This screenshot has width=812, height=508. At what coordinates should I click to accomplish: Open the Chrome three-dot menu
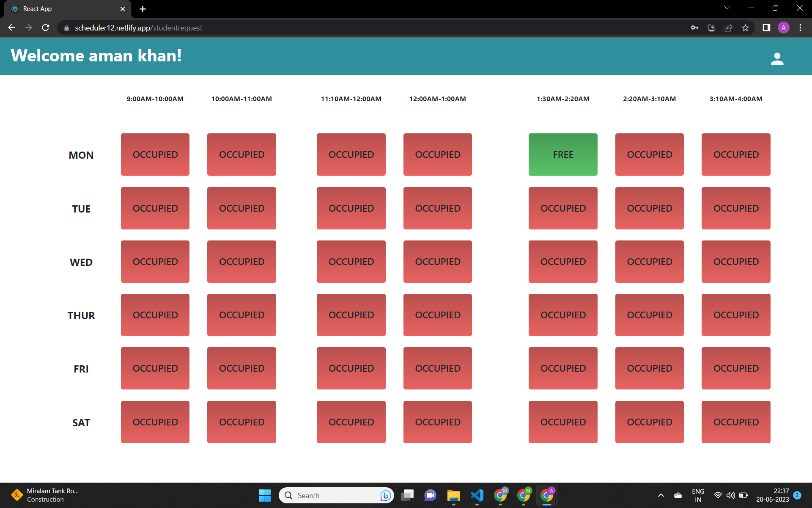800,28
